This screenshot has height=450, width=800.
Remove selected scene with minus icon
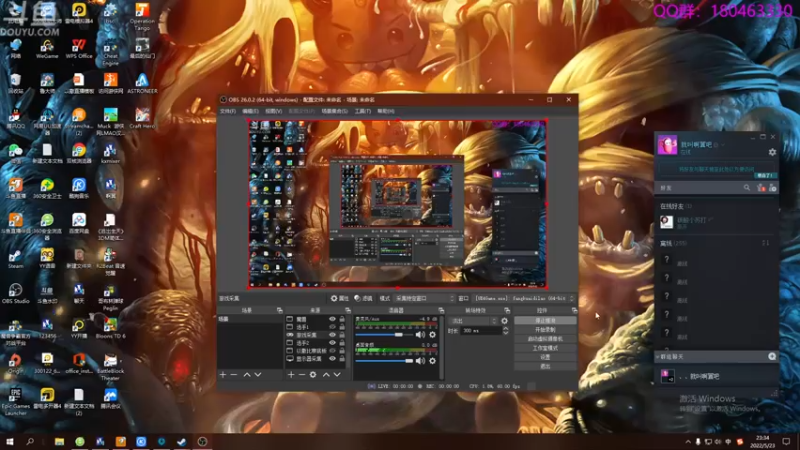[x=234, y=374]
